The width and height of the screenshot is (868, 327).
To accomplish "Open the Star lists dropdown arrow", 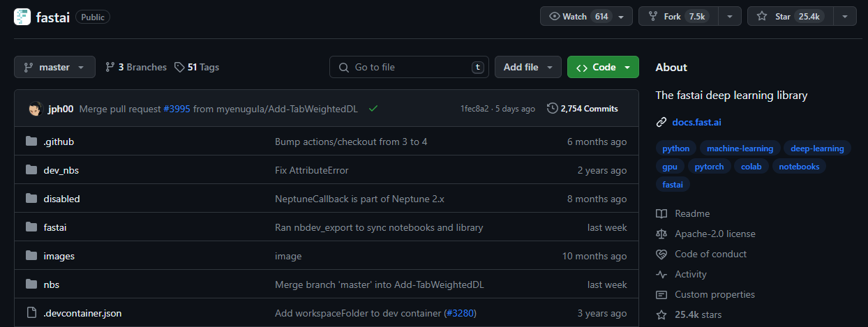I will click(844, 16).
